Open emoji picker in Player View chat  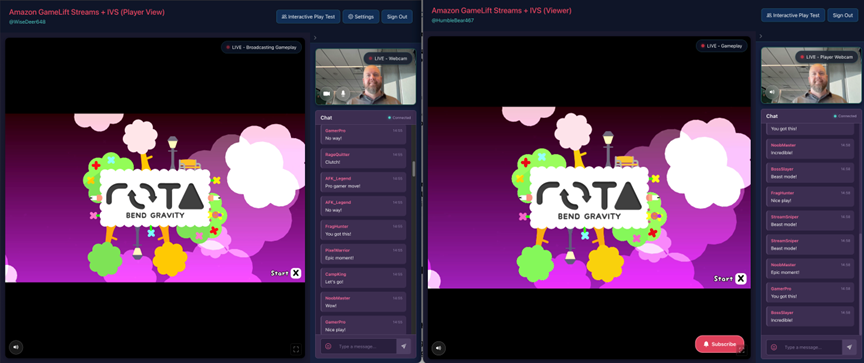click(x=328, y=346)
